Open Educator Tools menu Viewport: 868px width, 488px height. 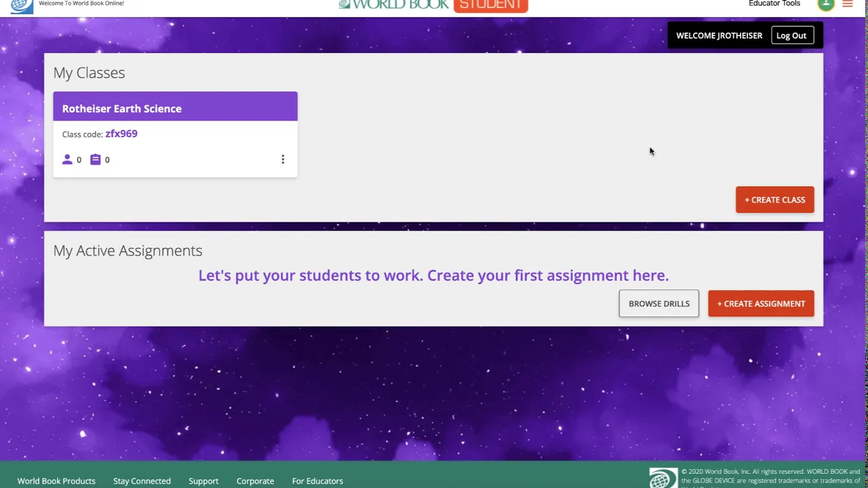[x=774, y=3]
